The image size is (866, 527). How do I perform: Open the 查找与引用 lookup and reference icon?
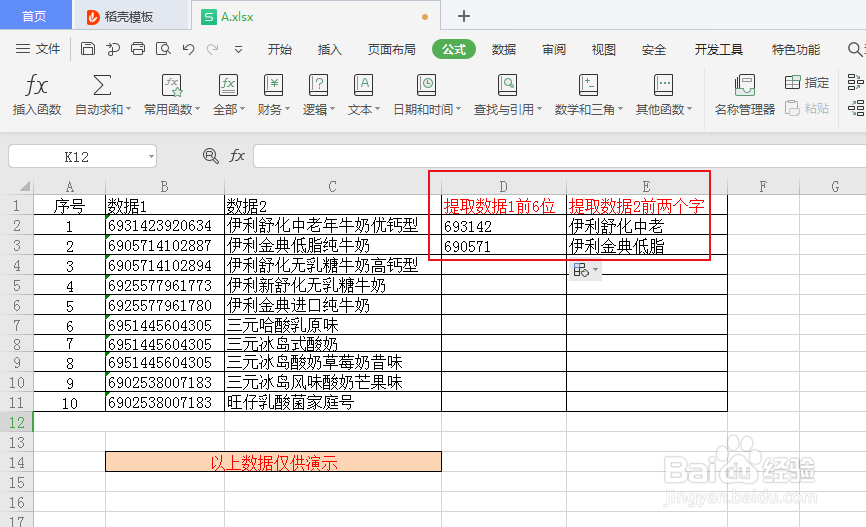coord(508,86)
